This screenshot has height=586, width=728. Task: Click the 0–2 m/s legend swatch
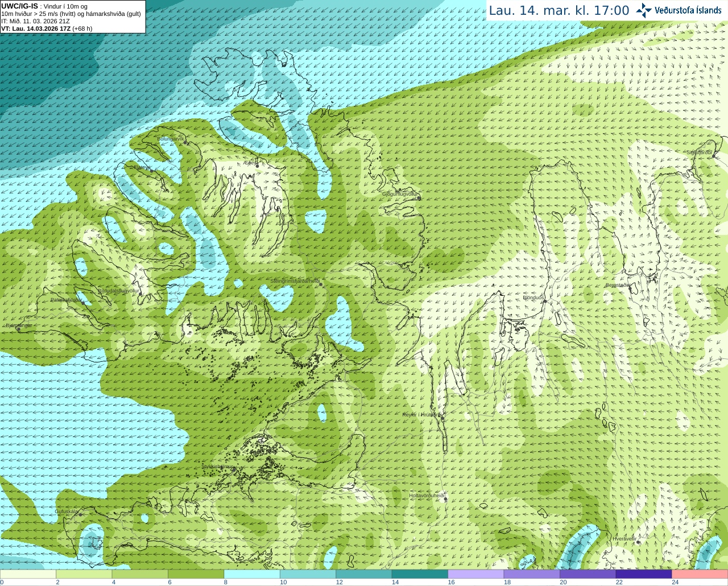[28, 574]
